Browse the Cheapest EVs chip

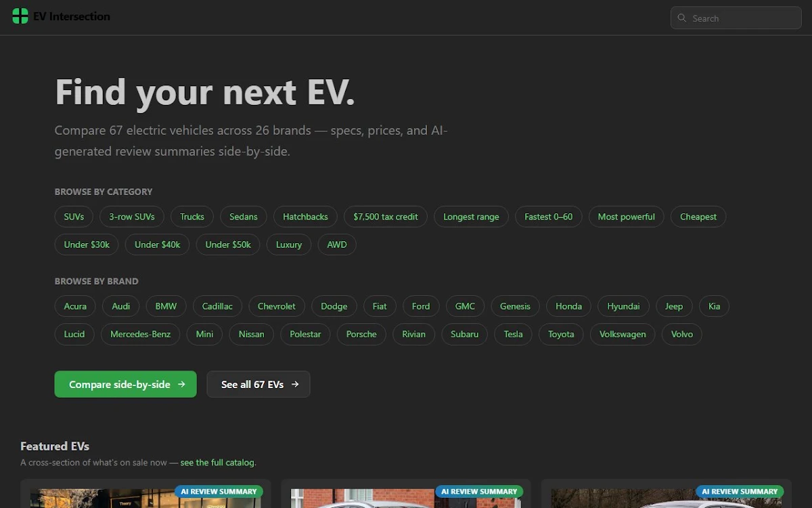pos(698,217)
